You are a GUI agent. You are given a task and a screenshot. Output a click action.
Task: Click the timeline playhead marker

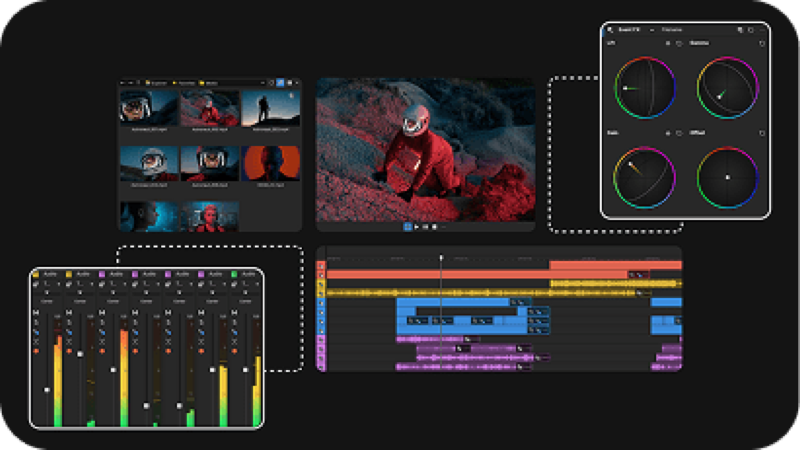[441, 258]
